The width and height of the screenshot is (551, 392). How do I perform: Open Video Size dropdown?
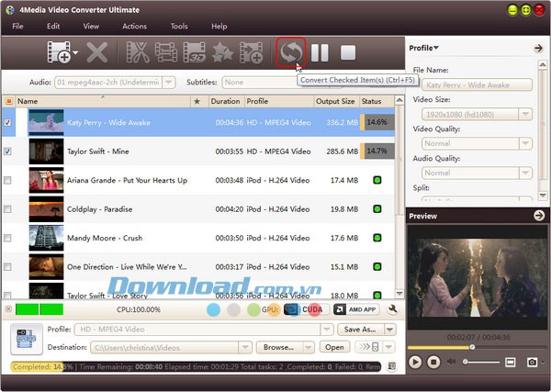525,114
